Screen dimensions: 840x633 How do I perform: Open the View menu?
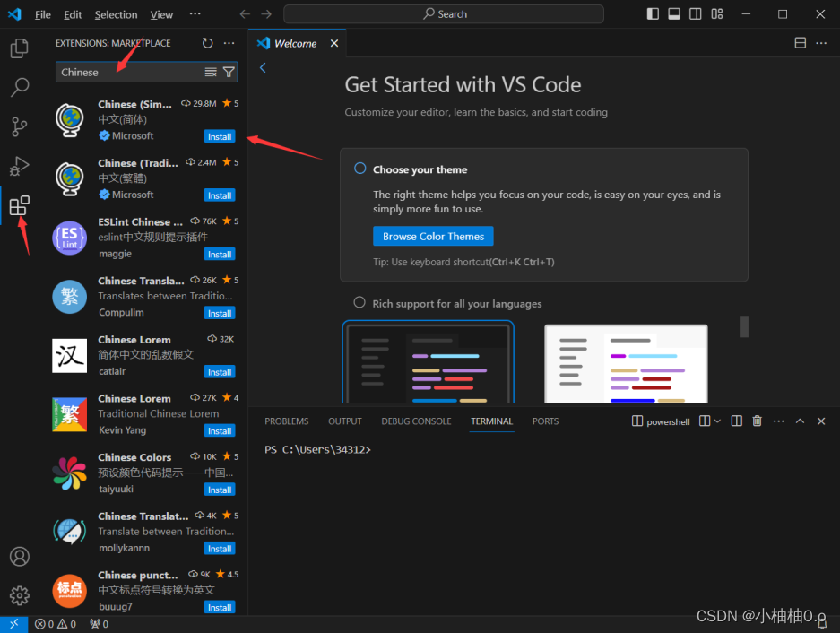[x=161, y=14]
